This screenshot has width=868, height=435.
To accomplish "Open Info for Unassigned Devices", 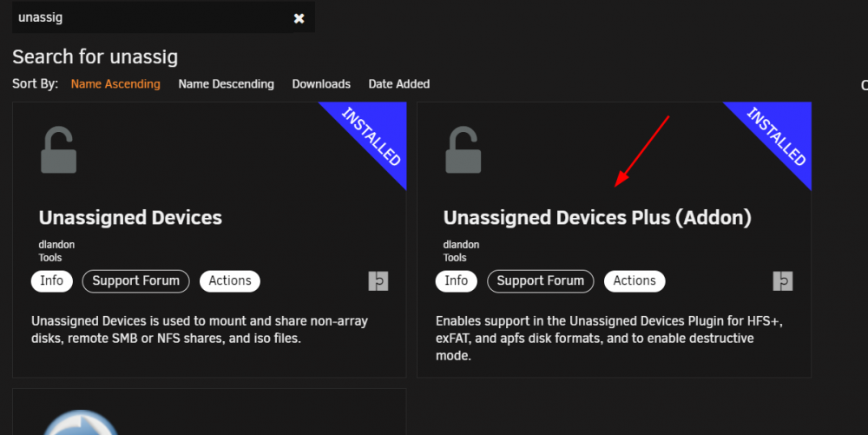I will pyautogui.click(x=51, y=281).
